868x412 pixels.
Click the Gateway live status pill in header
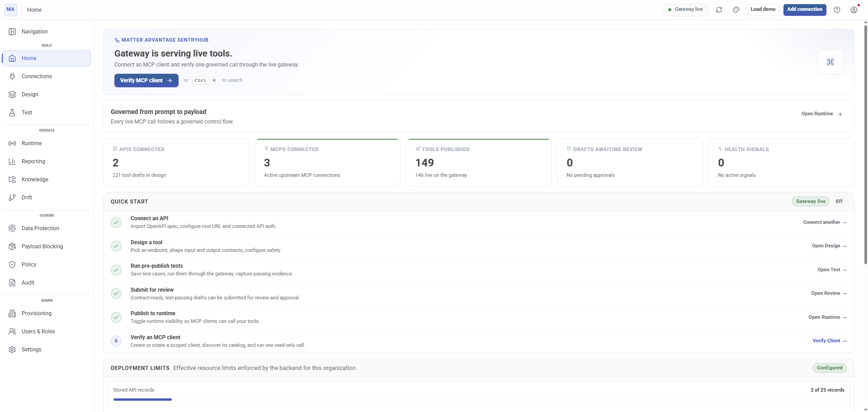click(x=685, y=9)
